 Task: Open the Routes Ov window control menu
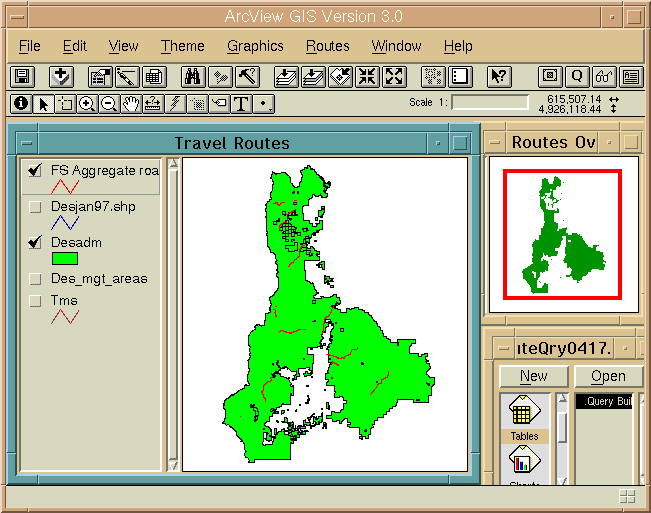click(x=495, y=142)
